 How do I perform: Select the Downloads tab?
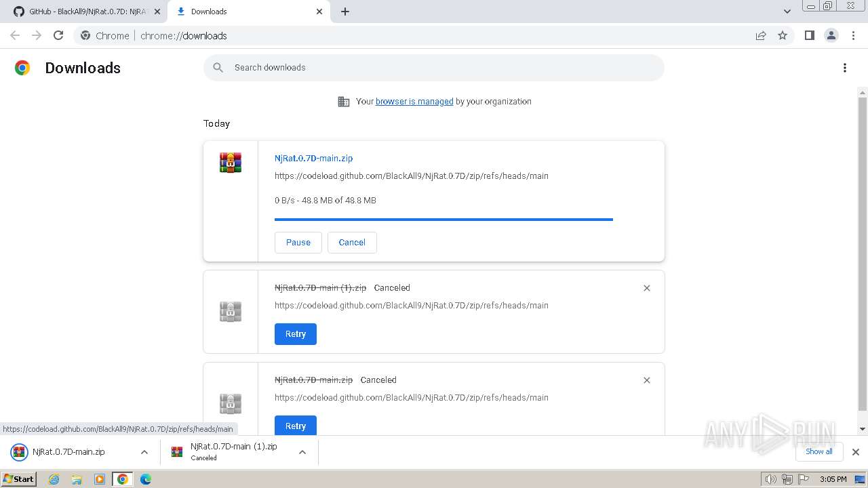click(x=248, y=12)
